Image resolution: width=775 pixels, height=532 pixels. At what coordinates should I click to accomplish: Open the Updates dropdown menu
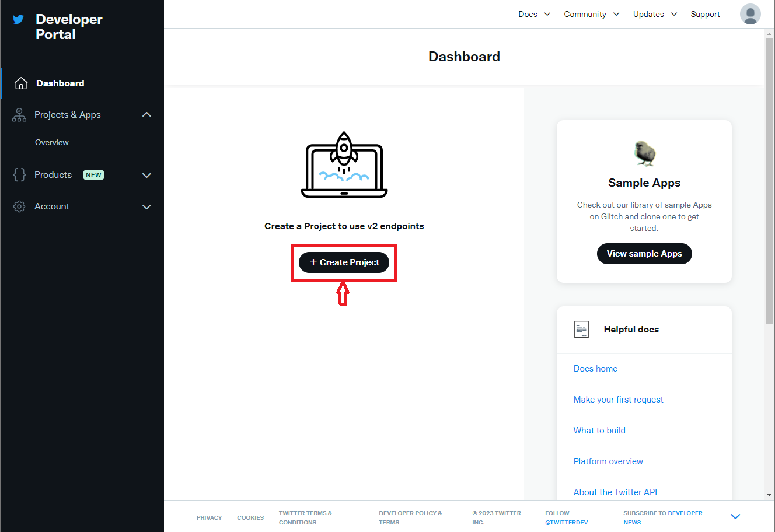pos(655,14)
